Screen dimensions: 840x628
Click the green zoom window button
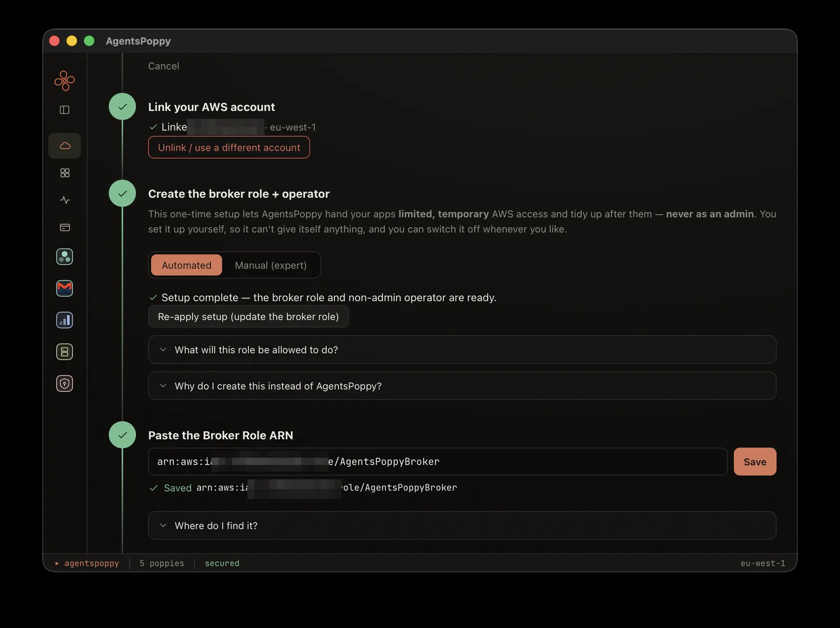pyautogui.click(x=89, y=41)
